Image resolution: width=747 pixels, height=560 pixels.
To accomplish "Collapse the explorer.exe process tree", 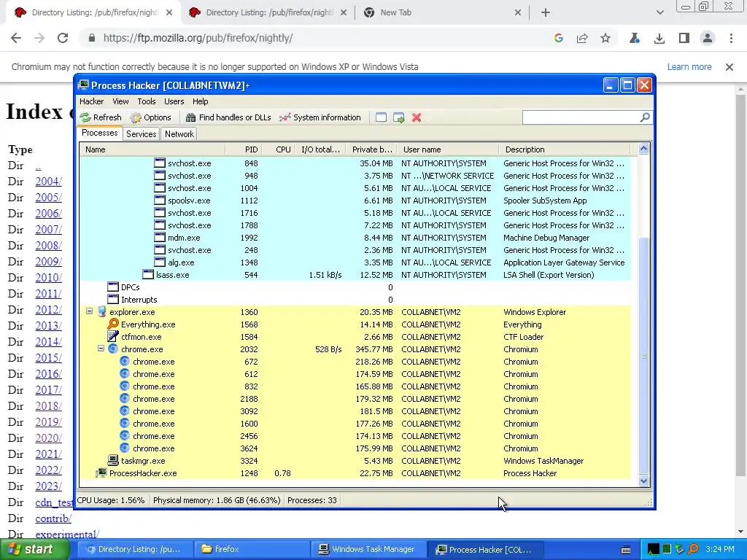I will [89, 311].
